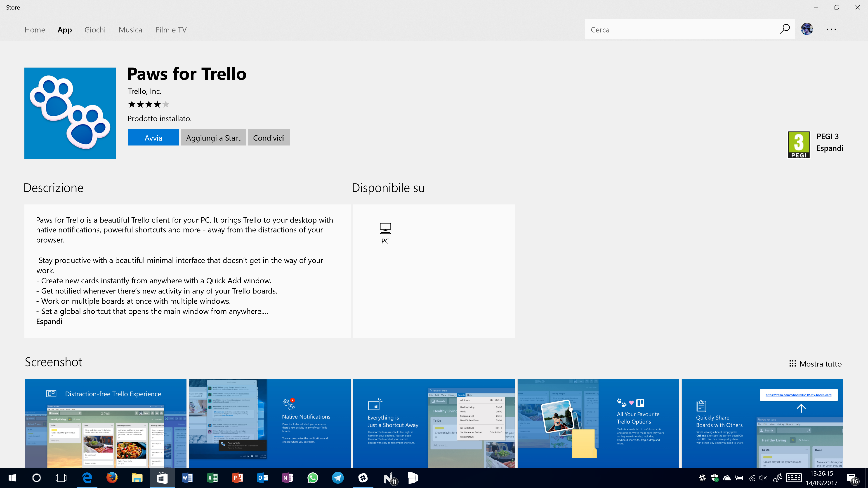
Task: Open Windows Ink Workspace pen icon
Action: (x=777, y=478)
